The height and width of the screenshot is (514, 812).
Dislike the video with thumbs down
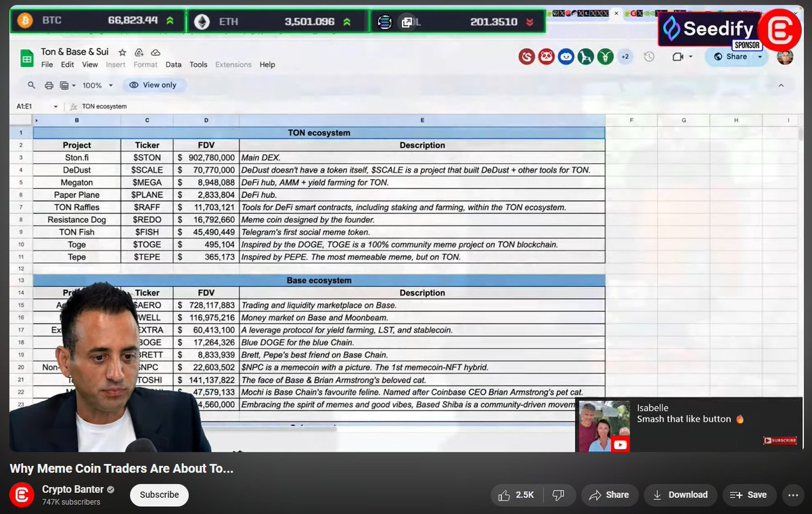558,495
